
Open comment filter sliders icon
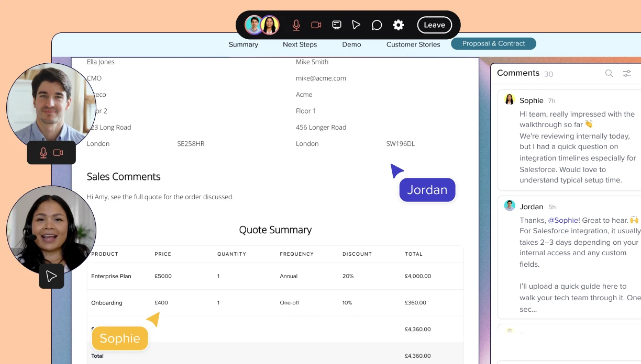627,73
